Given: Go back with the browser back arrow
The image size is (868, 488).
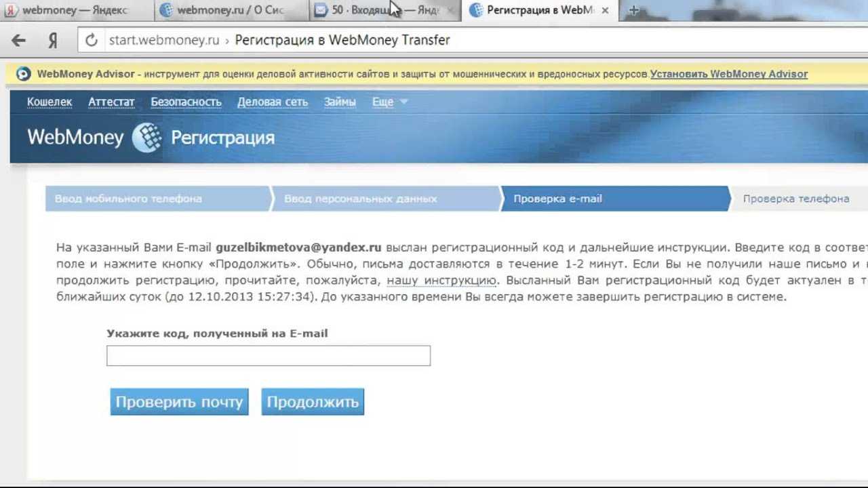Looking at the screenshot, I should tap(18, 41).
